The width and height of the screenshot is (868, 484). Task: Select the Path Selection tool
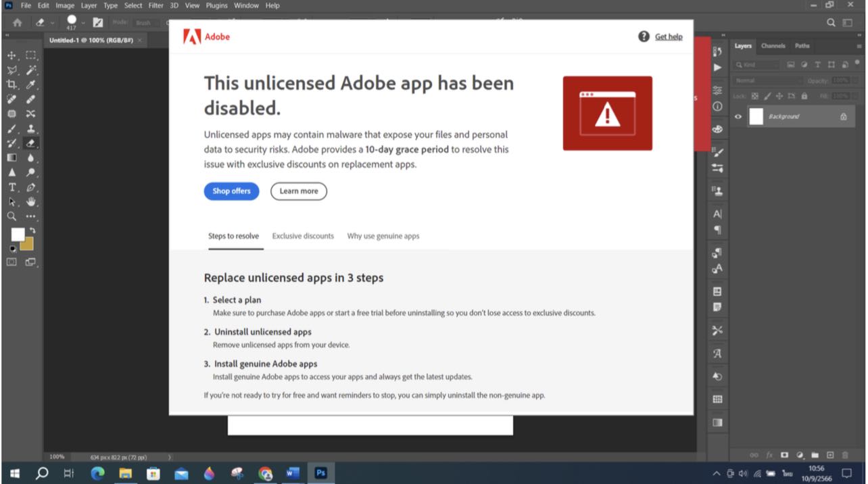(12, 201)
